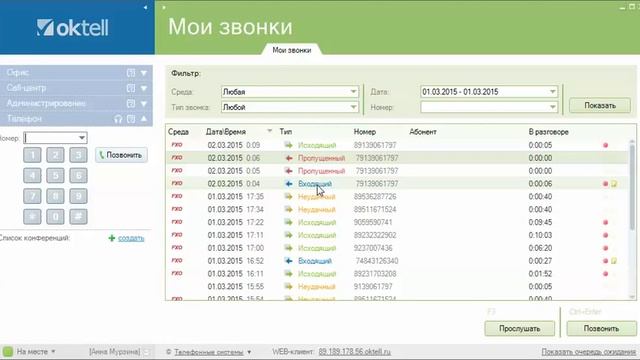Expand the Call-центр section arrow
This screenshot has width=640, height=360.
click(x=144, y=88)
